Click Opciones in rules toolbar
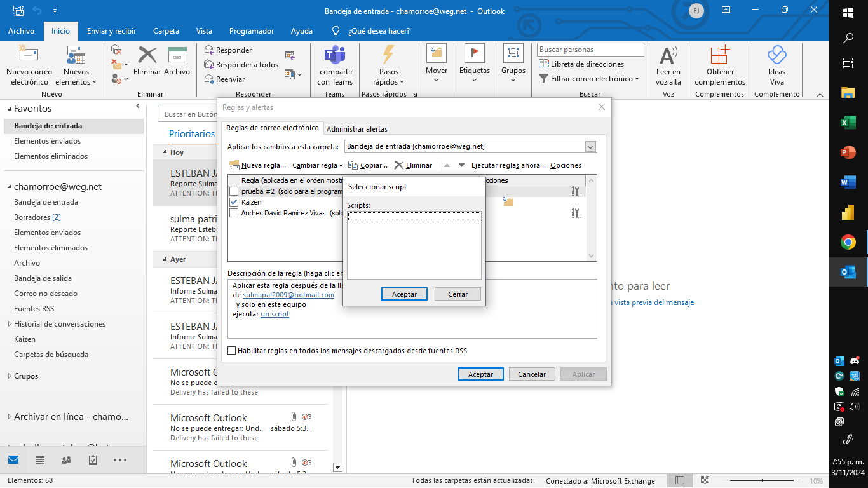The height and width of the screenshot is (488, 868). click(566, 165)
